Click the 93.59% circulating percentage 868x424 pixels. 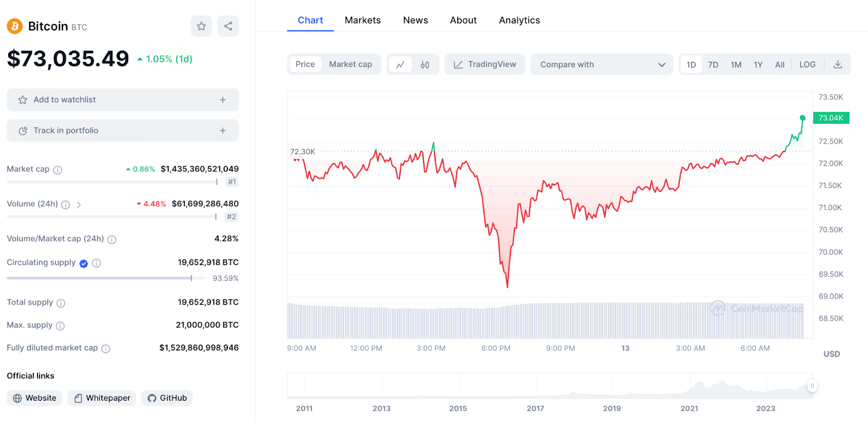[x=226, y=279]
